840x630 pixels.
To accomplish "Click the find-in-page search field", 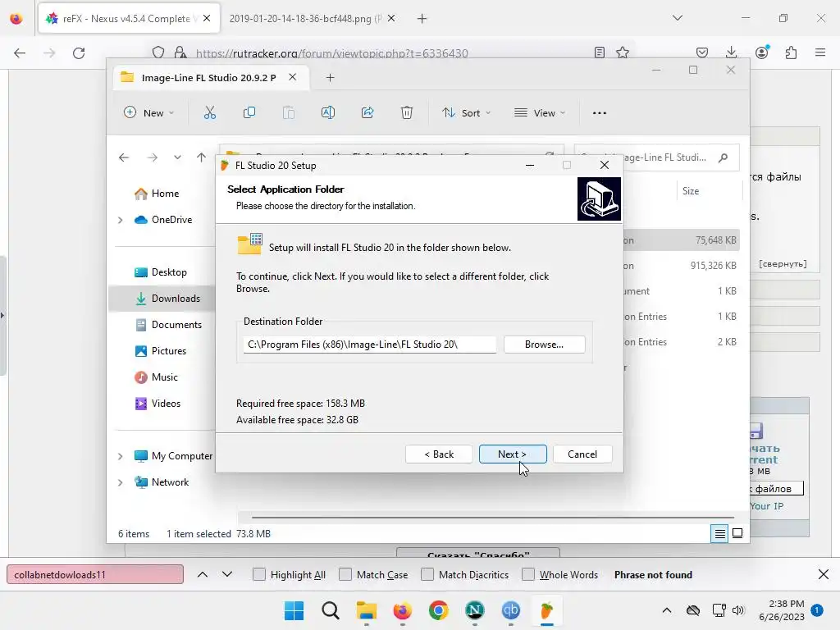I will coord(95,574).
